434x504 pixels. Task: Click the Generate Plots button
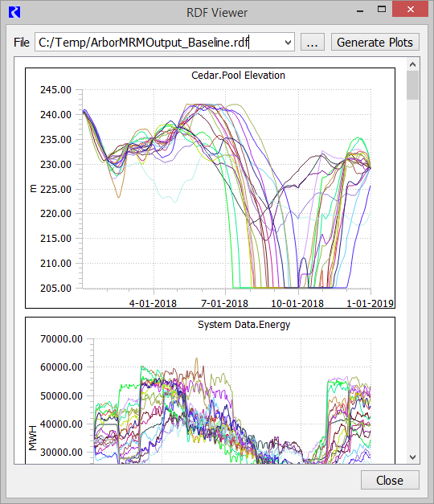tap(375, 42)
